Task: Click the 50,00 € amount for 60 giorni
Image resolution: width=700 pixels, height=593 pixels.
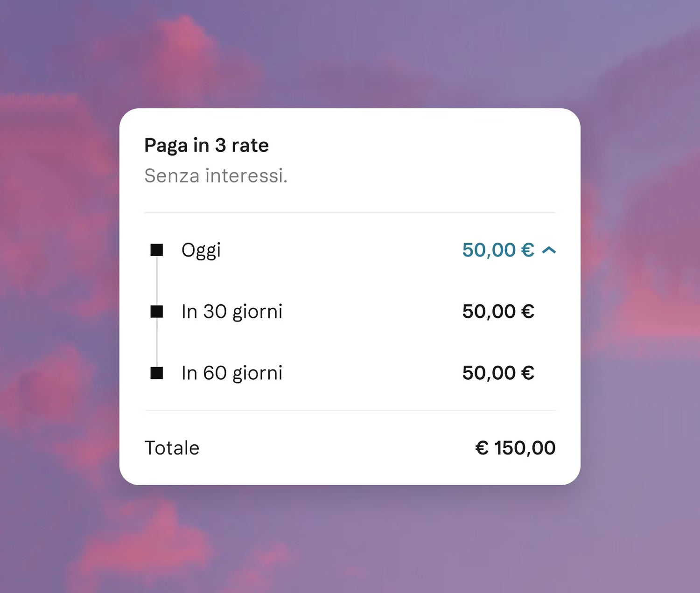Action: coord(498,373)
